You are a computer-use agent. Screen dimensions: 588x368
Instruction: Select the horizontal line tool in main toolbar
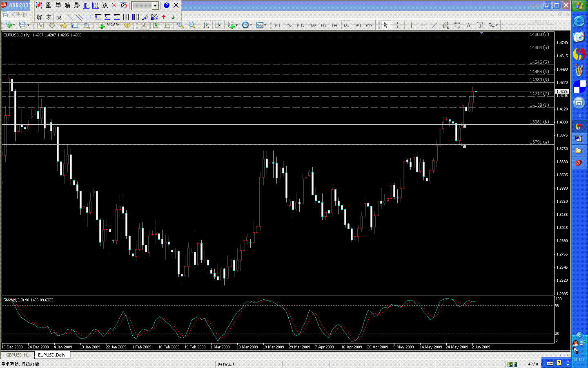tap(423, 25)
